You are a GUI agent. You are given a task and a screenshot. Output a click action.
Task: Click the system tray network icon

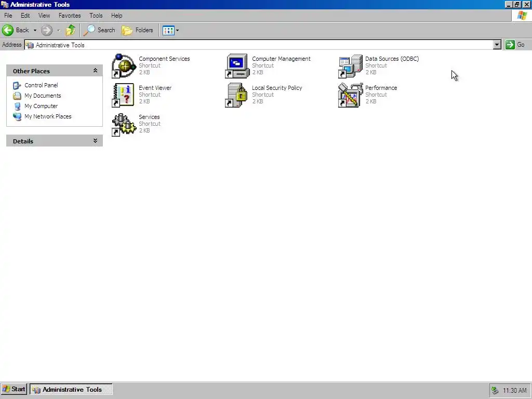495,391
